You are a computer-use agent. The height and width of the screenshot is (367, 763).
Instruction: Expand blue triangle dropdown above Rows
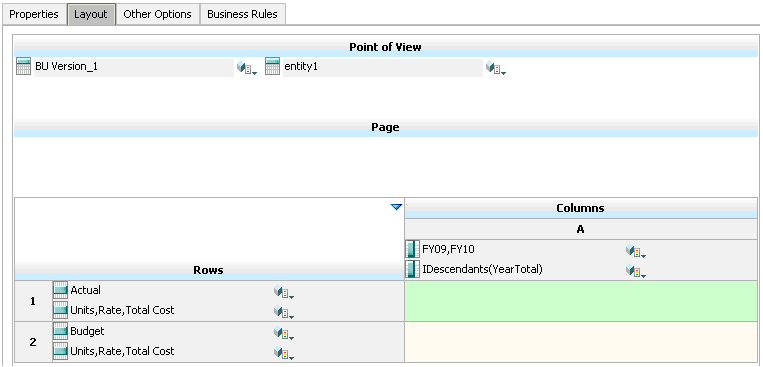click(397, 207)
